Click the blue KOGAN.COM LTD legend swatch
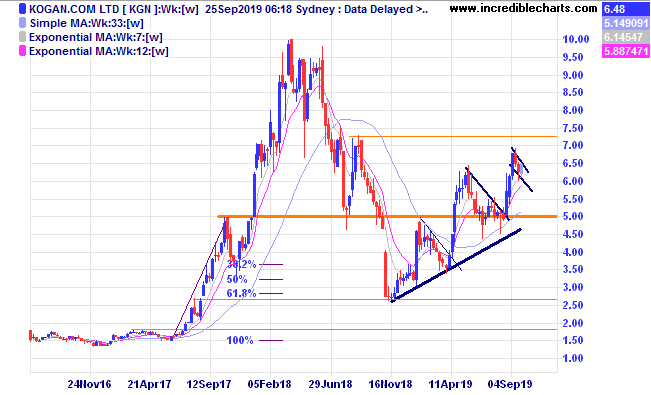 tap(23, 9)
